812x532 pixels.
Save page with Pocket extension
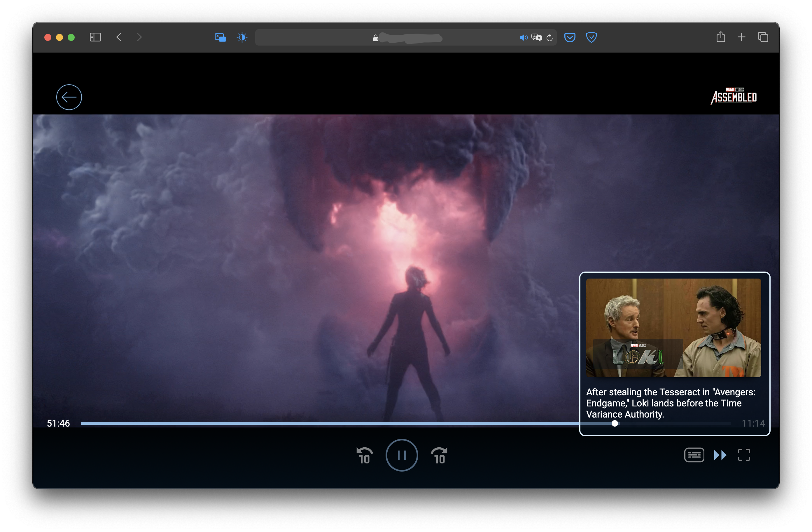(570, 37)
